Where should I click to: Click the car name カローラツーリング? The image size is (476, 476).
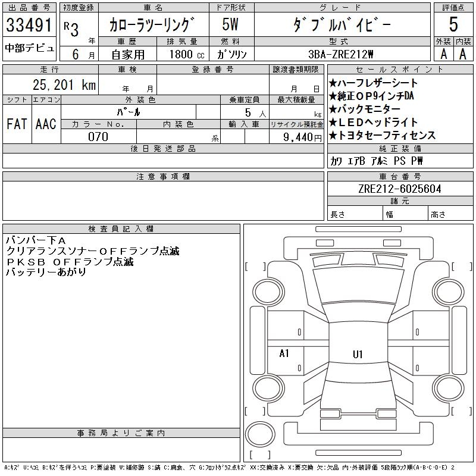[152, 24]
